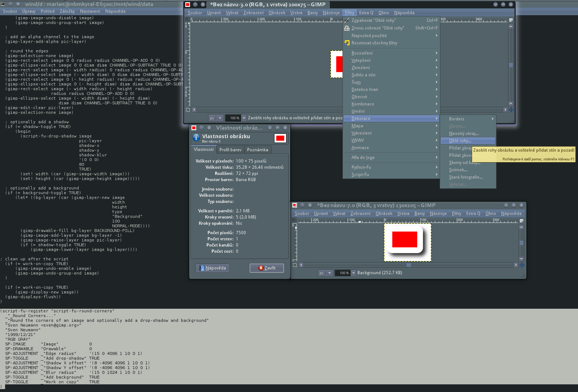This screenshot has height=392, width=578.
Task: Toggle quick mask icon in Bez názvu-3.0 window
Action: click(188, 109)
